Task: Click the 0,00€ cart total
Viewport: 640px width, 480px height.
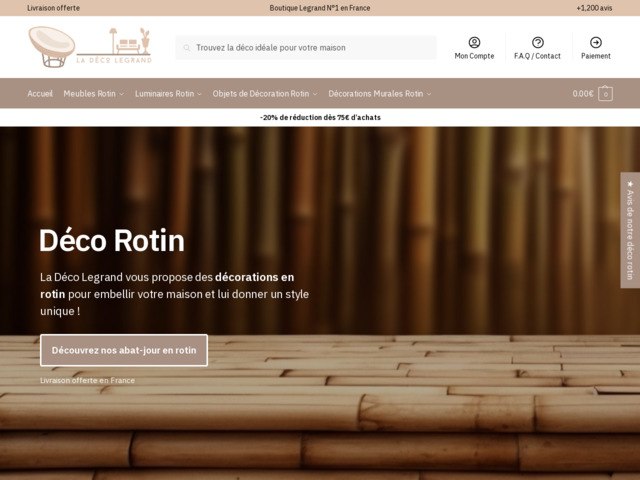Action: pos(582,94)
